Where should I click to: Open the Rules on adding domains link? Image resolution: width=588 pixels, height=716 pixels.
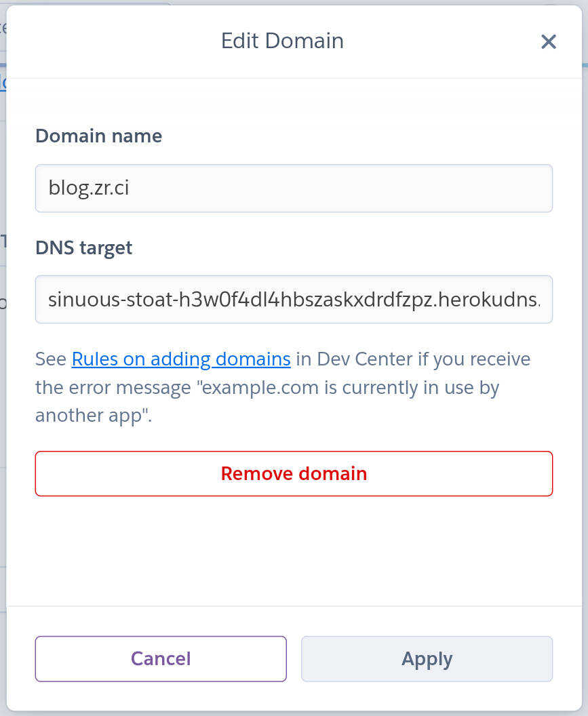tap(181, 359)
